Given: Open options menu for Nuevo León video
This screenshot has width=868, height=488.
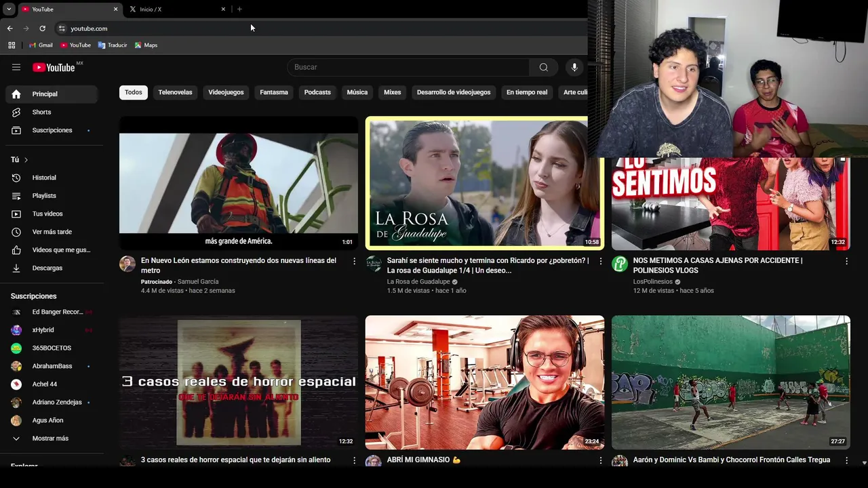Looking at the screenshot, I should point(354,261).
